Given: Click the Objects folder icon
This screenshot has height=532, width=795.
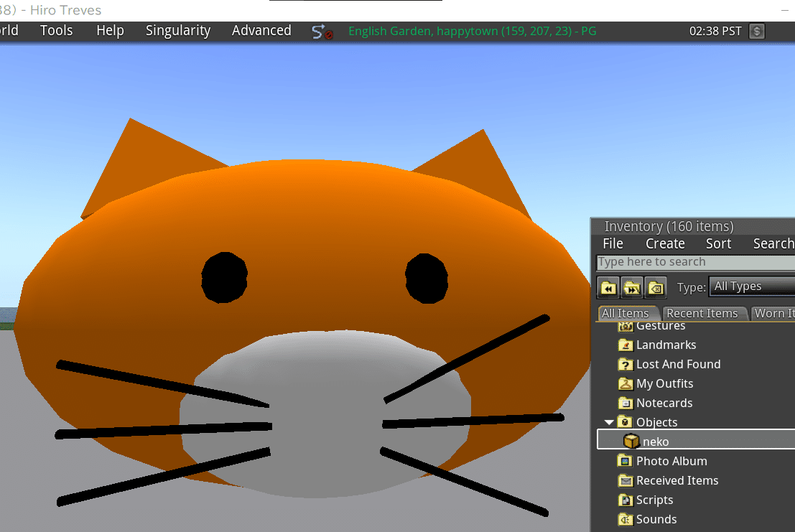Looking at the screenshot, I should coord(625,422).
